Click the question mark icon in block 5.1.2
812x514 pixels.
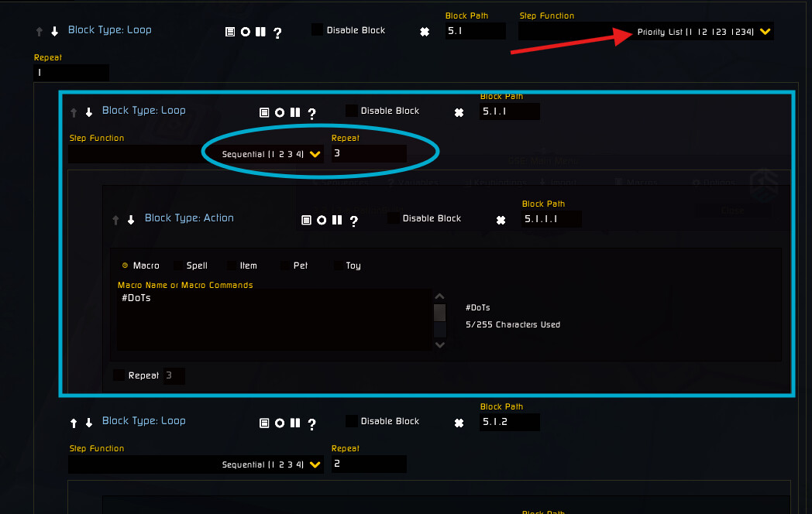(311, 424)
